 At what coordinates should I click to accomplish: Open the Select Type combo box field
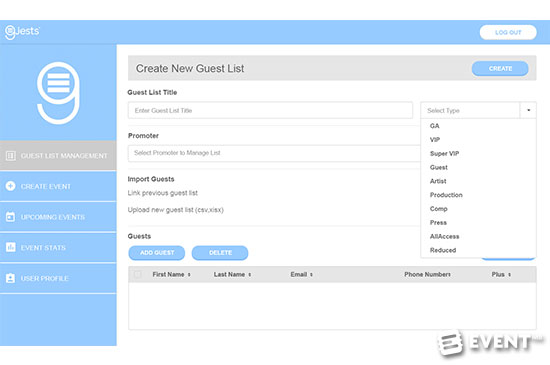[x=478, y=110]
